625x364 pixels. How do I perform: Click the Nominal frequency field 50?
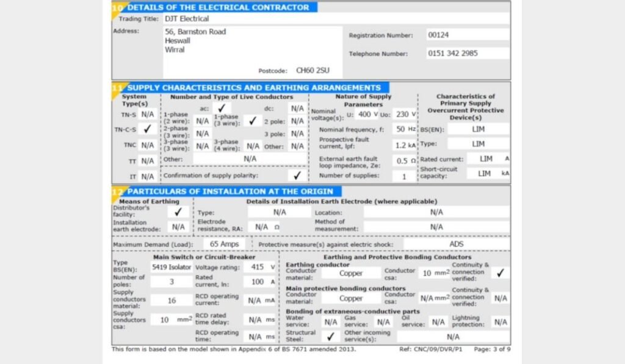pyautogui.click(x=405, y=129)
